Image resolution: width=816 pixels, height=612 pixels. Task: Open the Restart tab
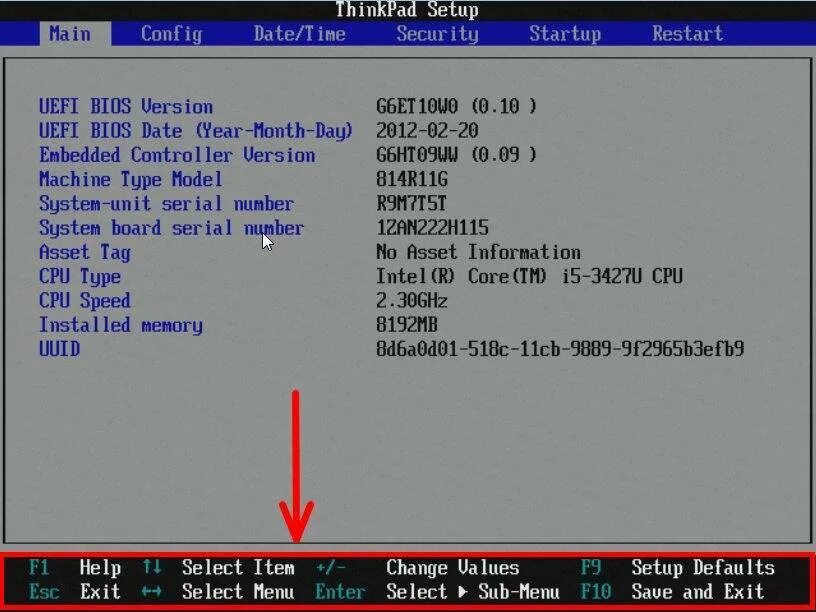point(687,34)
